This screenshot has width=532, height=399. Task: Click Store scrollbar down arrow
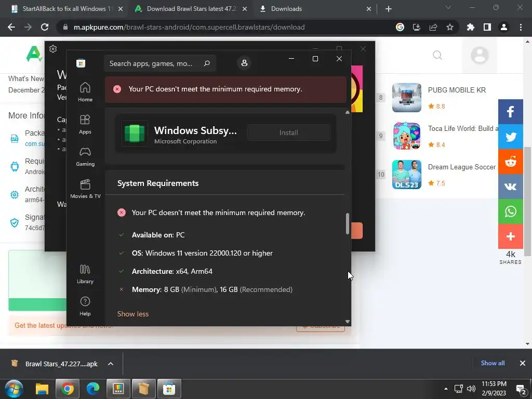pos(347,321)
